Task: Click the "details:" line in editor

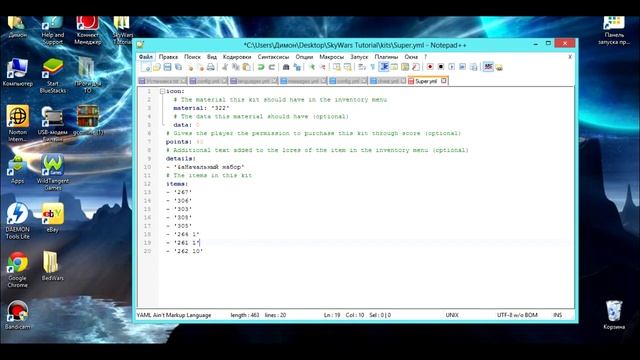Action: (181, 158)
